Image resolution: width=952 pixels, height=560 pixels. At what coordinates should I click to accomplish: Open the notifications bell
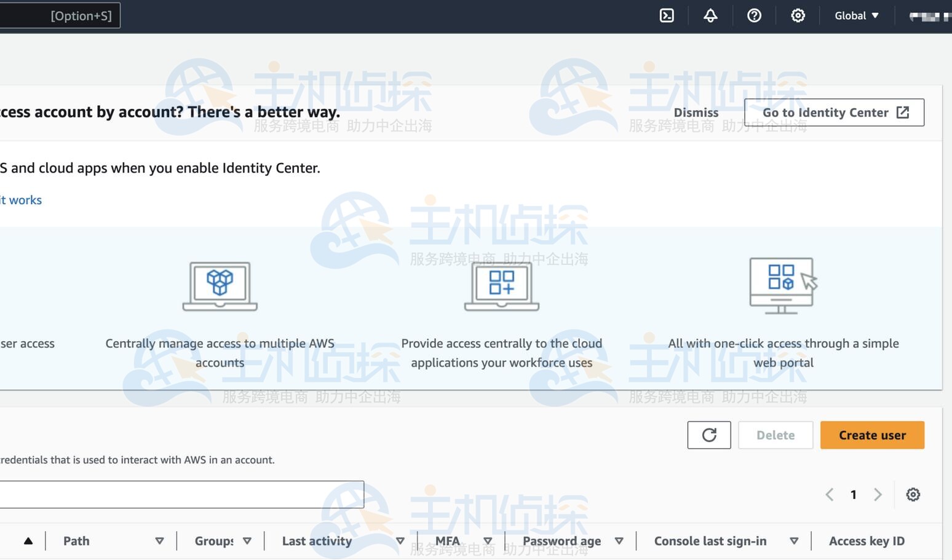tap(710, 16)
